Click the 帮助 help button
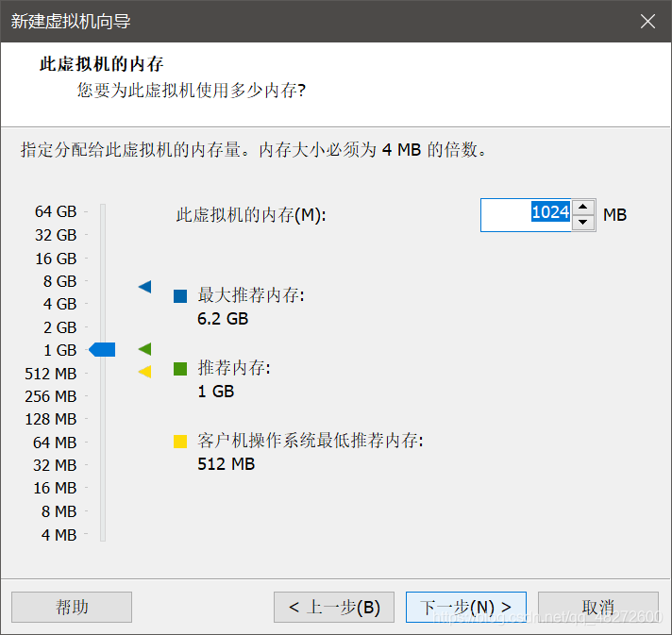672x635 pixels. tap(72, 607)
